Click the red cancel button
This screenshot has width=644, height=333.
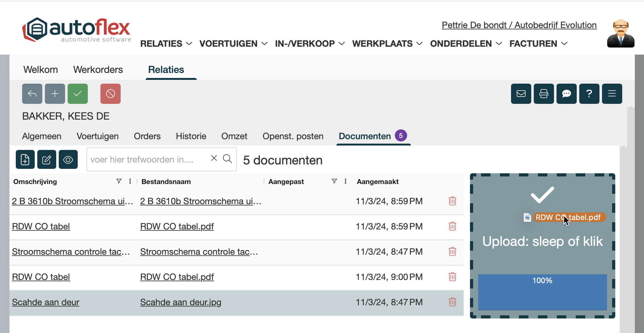[x=111, y=94]
